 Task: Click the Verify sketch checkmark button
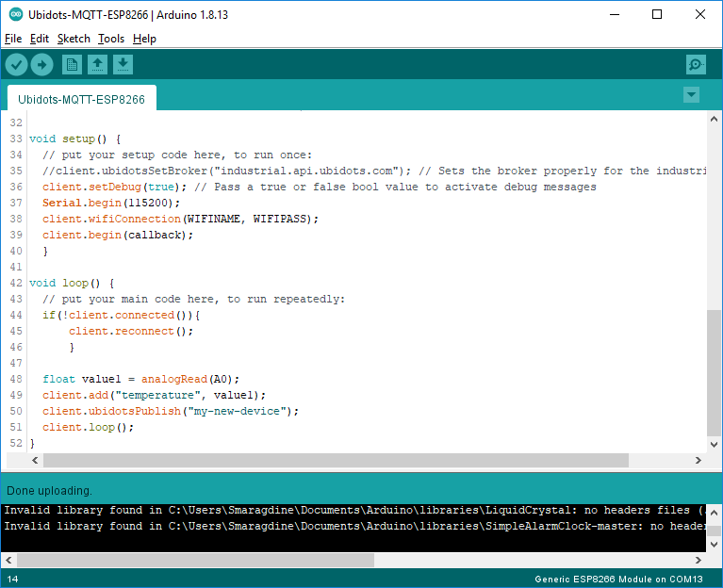17,65
